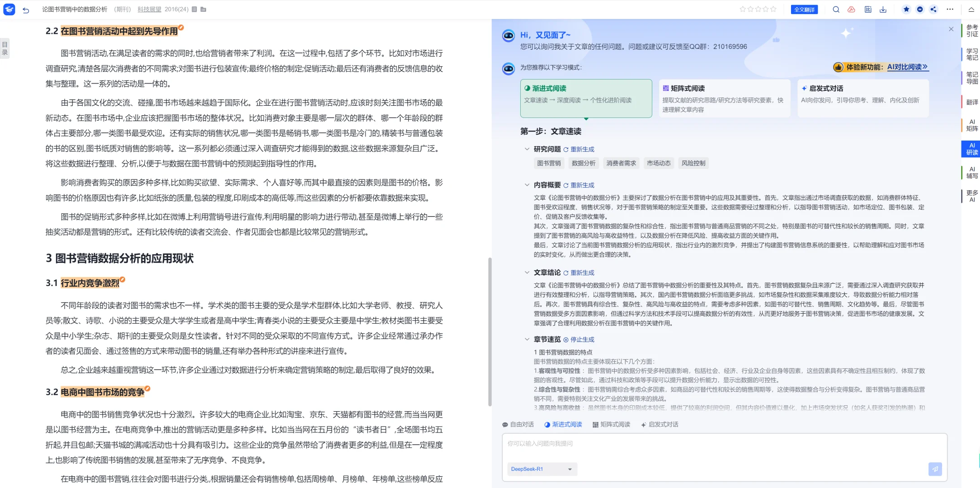
Task: Collapse the 章节速览 section
Action: click(x=527, y=339)
